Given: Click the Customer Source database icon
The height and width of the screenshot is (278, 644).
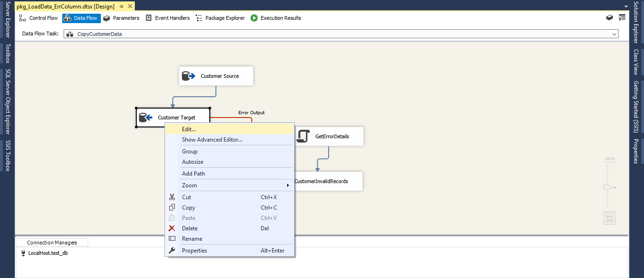Looking at the screenshot, I should [x=189, y=76].
